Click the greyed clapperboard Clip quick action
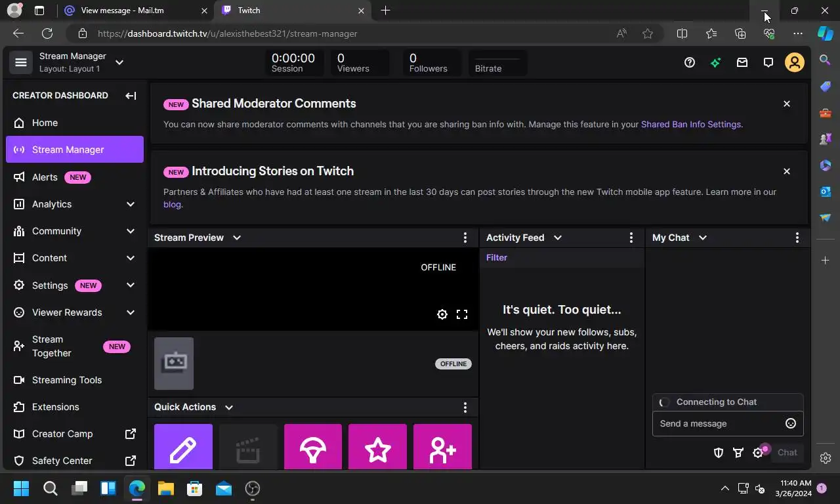The width and height of the screenshot is (840, 504). coord(248,447)
